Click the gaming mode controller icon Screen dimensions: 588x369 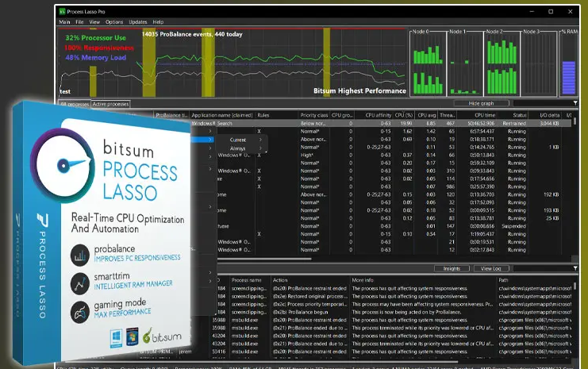pyautogui.click(x=80, y=312)
